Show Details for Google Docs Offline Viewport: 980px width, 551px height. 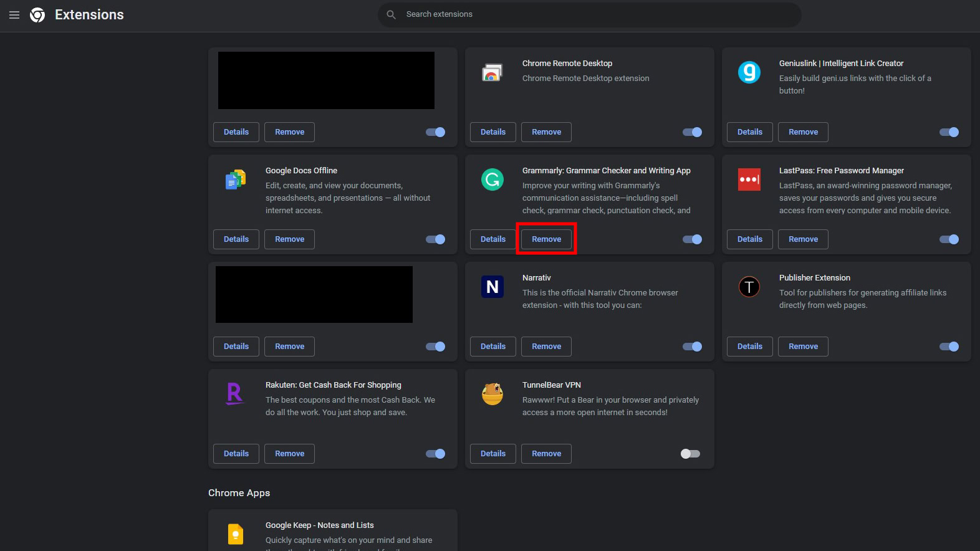click(x=236, y=239)
